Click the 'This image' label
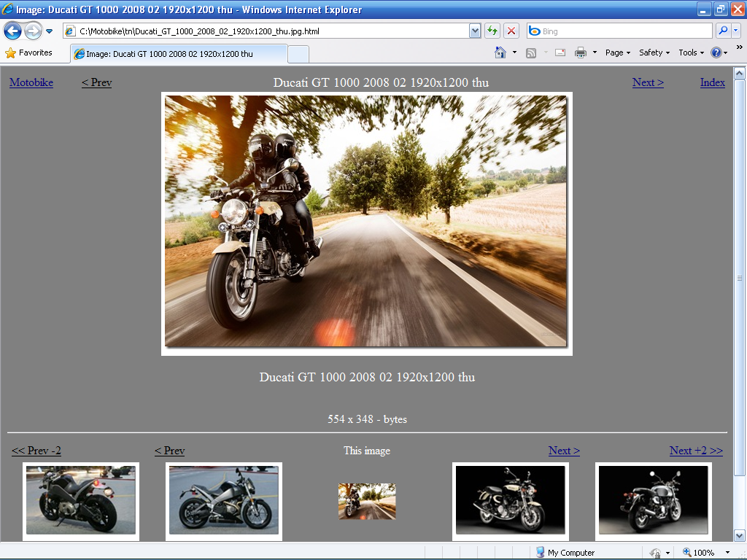Viewport: 747px width, 560px height. [x=367, y=451]
